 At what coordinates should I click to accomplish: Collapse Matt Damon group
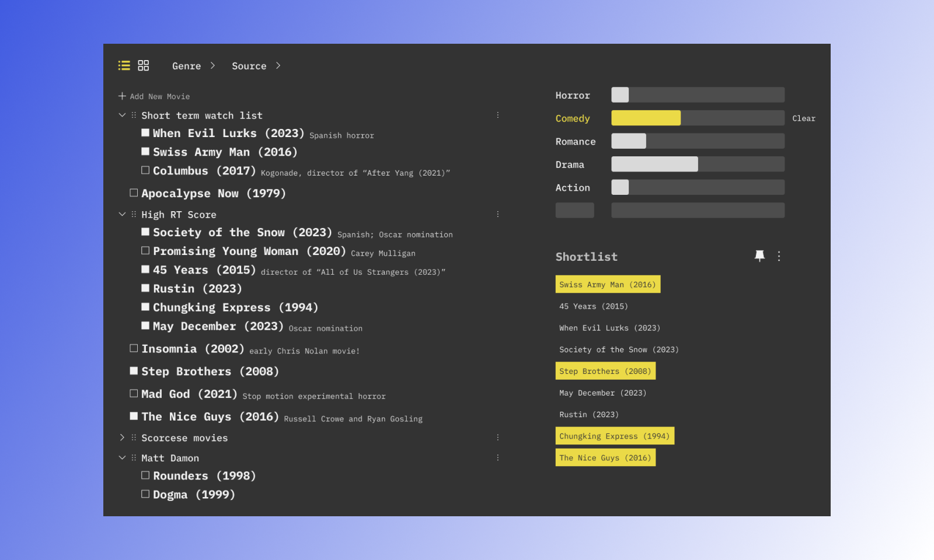pos(122,457)
